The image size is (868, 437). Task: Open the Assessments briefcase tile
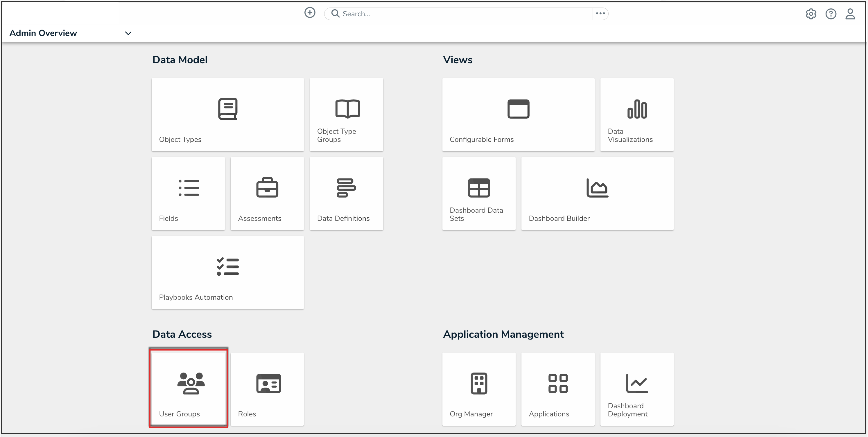[267, 193]
